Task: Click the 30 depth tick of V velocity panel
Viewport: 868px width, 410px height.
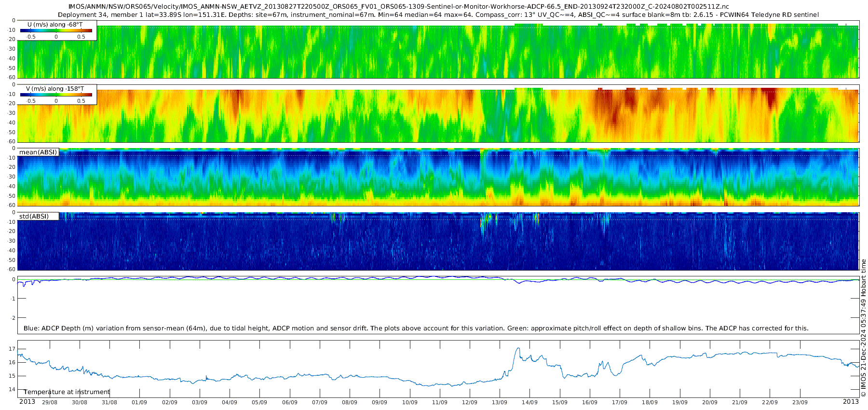Action: tap(12, 113)
